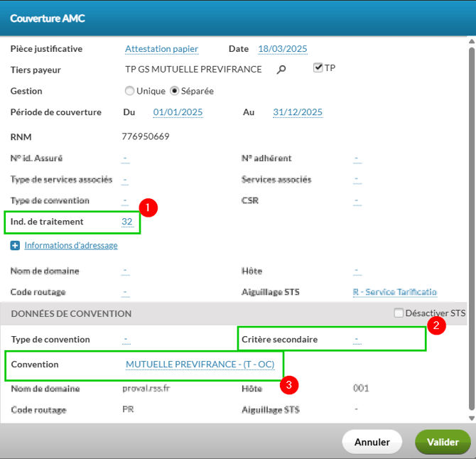Edit coverage start date 01/01/2025

coord(178,112)
